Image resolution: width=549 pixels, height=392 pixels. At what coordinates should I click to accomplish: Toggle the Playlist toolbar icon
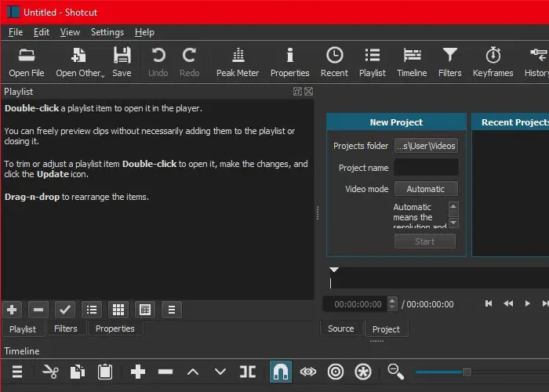(x=373, y=62)
